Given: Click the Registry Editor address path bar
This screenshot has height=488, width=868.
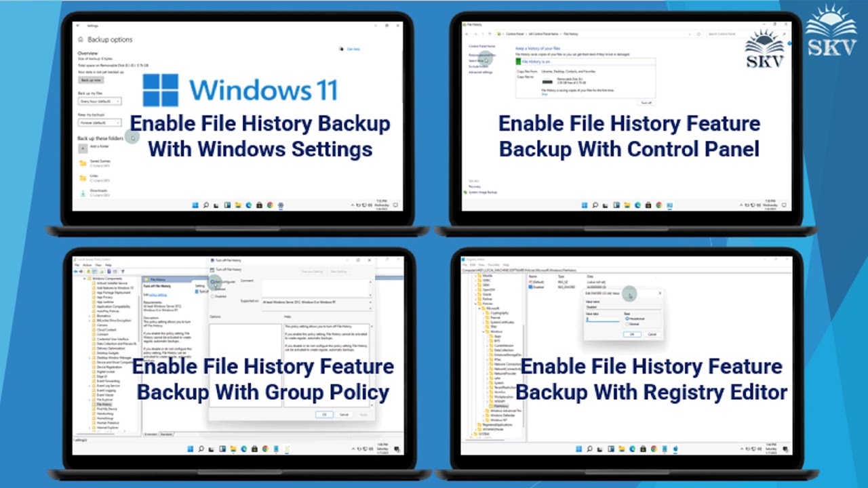Looking at the screenshot, I should click(x=625, y=270).
